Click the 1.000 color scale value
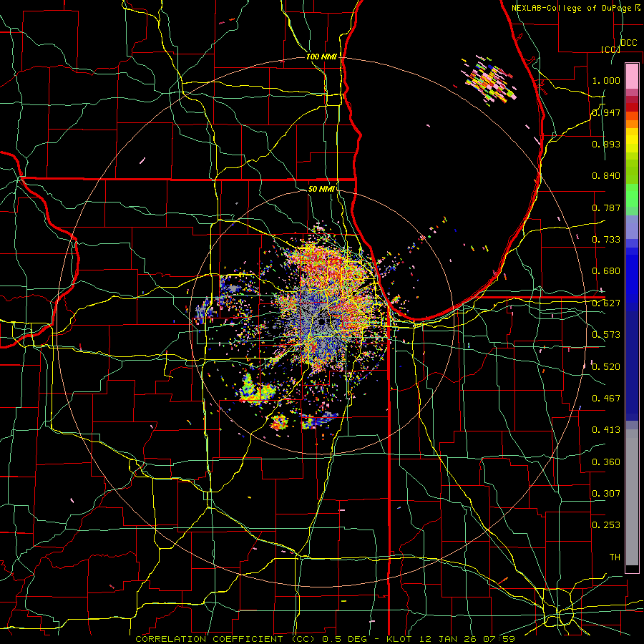Screen dimensions: 644x644 (x=606, y=80)
